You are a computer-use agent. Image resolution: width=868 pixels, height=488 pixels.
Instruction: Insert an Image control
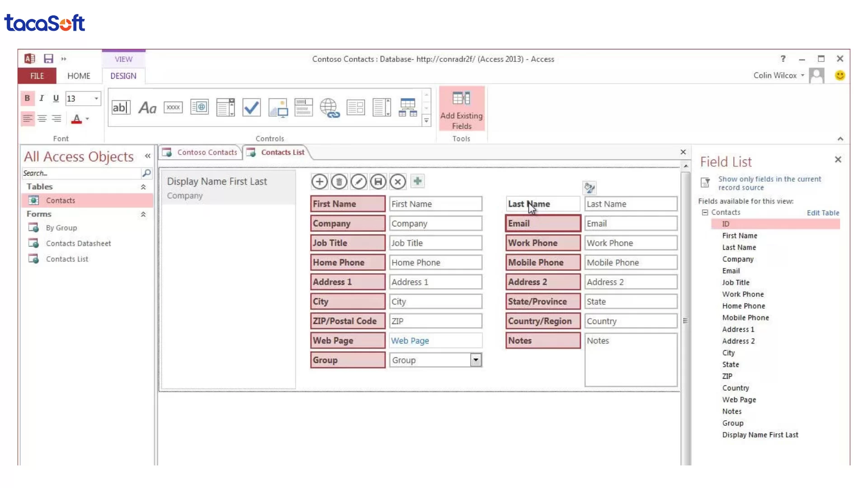(278, 108)
